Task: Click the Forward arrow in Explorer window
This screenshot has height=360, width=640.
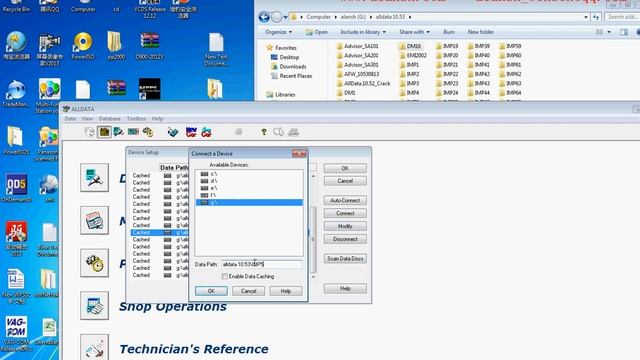Action: [x=276, y=17]
